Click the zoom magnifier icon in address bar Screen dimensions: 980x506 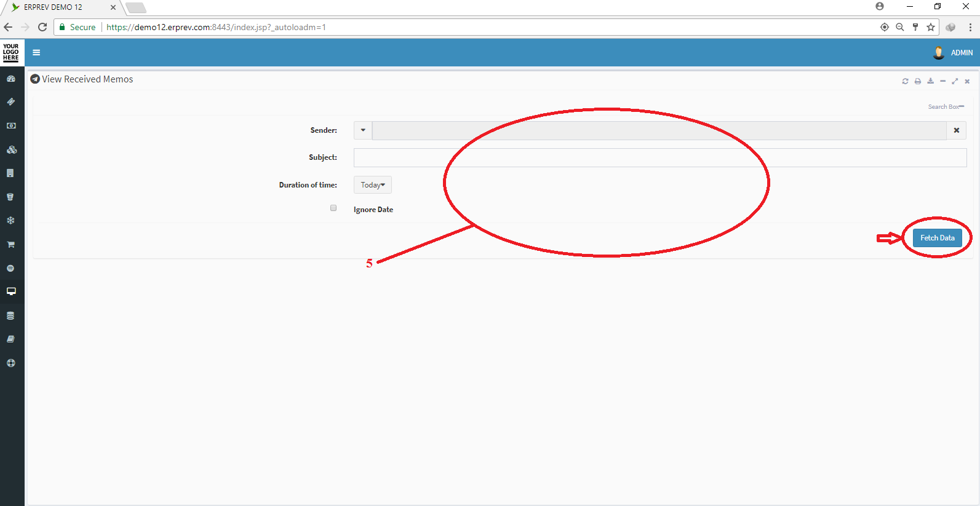[900, 27]
